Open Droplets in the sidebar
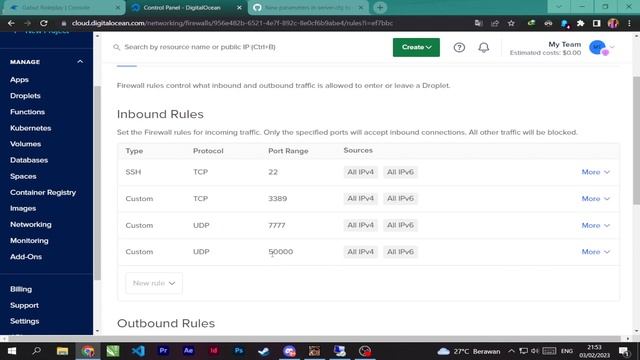640x360 pixels. click(x=25, y=96)
